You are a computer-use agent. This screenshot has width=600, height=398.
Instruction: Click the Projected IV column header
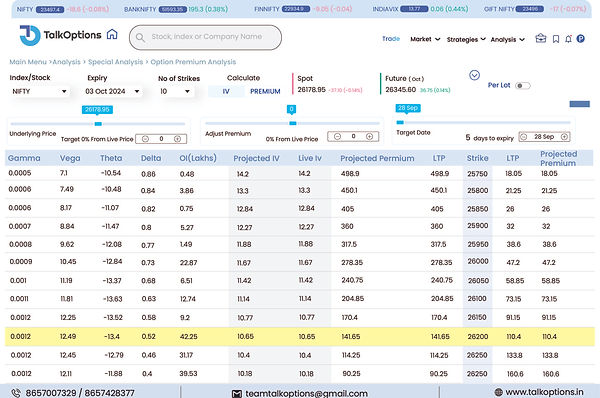[256, 158]
